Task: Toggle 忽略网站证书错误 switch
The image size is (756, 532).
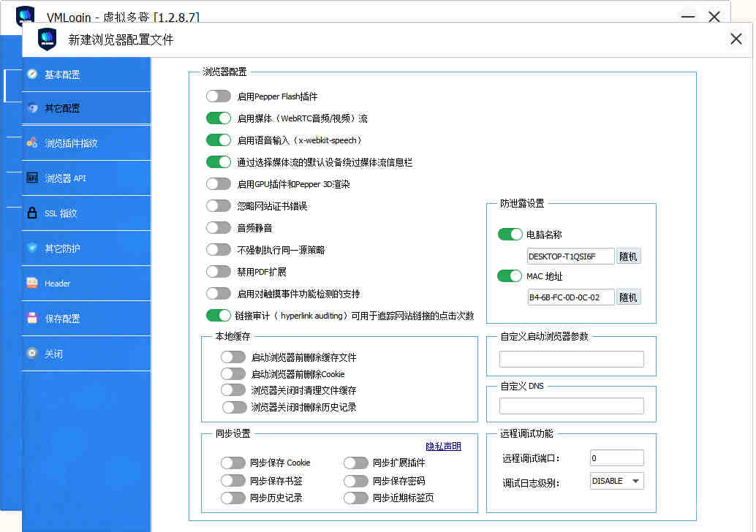Action: tap(219, 206)
